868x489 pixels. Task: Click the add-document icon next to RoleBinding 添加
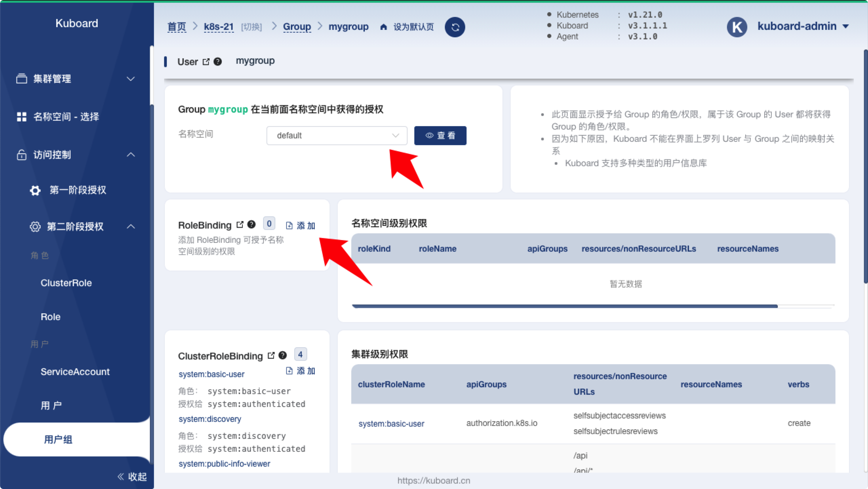pos(289,226)
